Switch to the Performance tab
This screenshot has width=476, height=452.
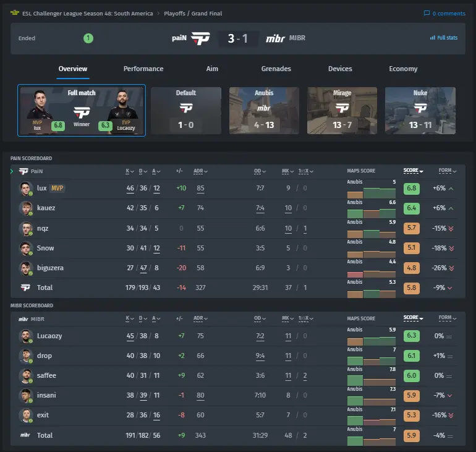tap(143, 69)
